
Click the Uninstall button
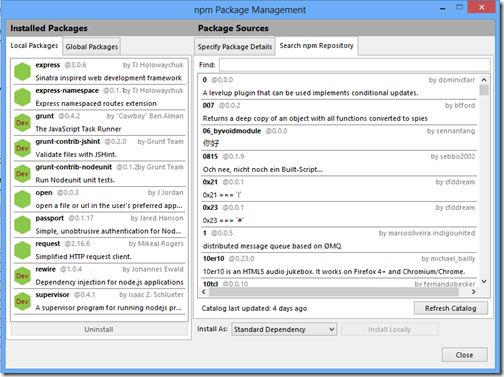[99, 329]
